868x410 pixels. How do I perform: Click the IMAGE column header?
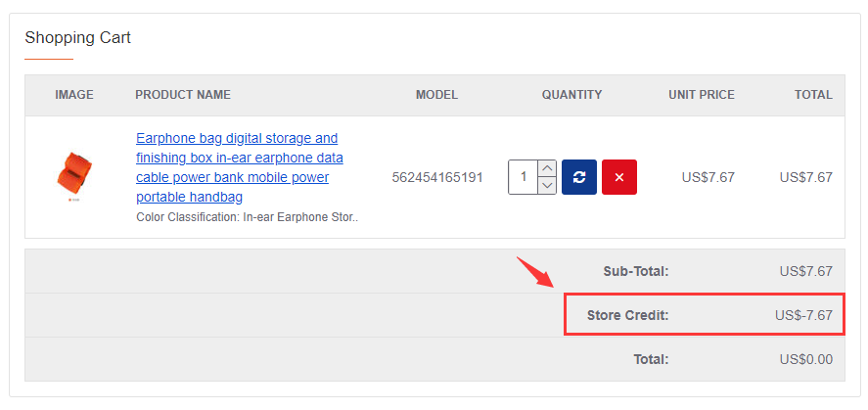74,95
